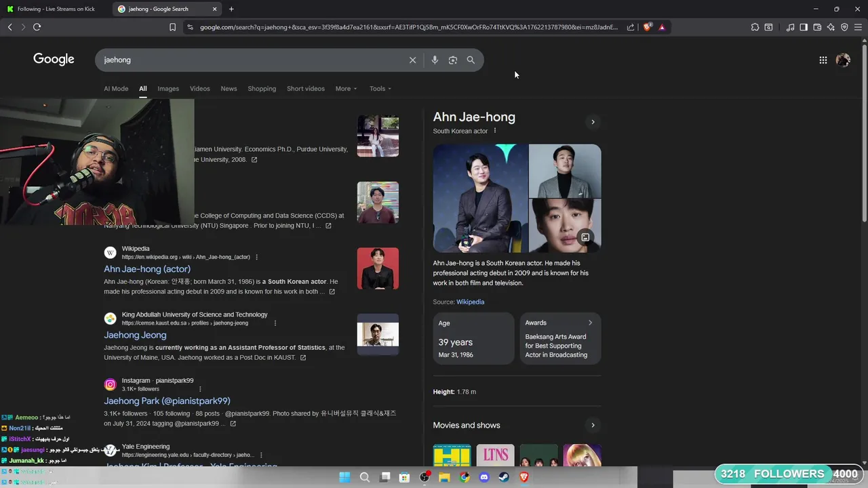Screen dimensions: 868x488
Task: Open Wikipedia result three-dot menu
Action: pyautogui.click(x=256, y=257)
